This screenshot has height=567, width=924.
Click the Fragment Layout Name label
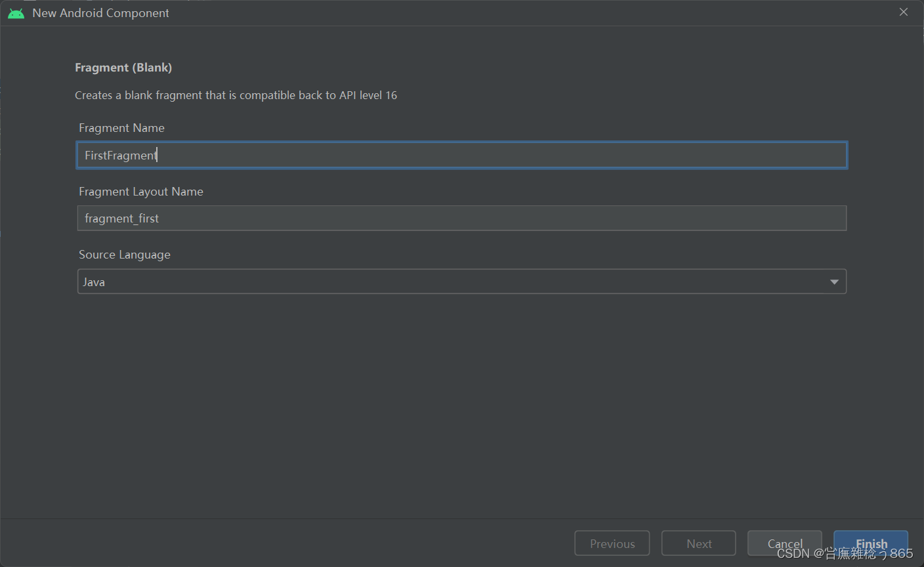pos(140,191)
